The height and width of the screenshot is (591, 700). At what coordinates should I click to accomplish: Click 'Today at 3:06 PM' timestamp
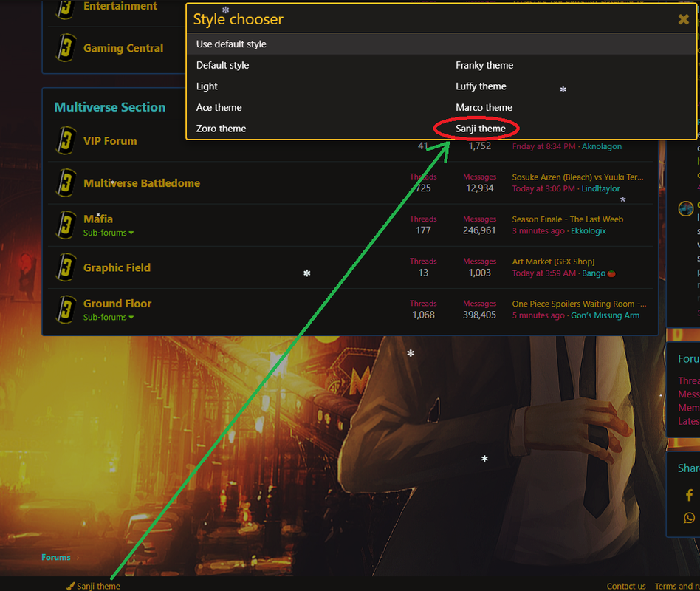click(x=543, y=188)
